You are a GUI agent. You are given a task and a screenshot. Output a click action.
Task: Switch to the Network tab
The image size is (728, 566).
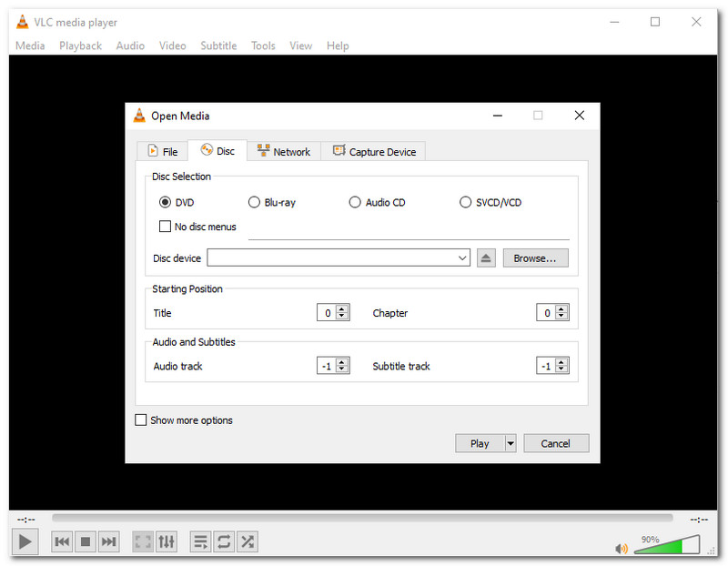coord(283,152)
